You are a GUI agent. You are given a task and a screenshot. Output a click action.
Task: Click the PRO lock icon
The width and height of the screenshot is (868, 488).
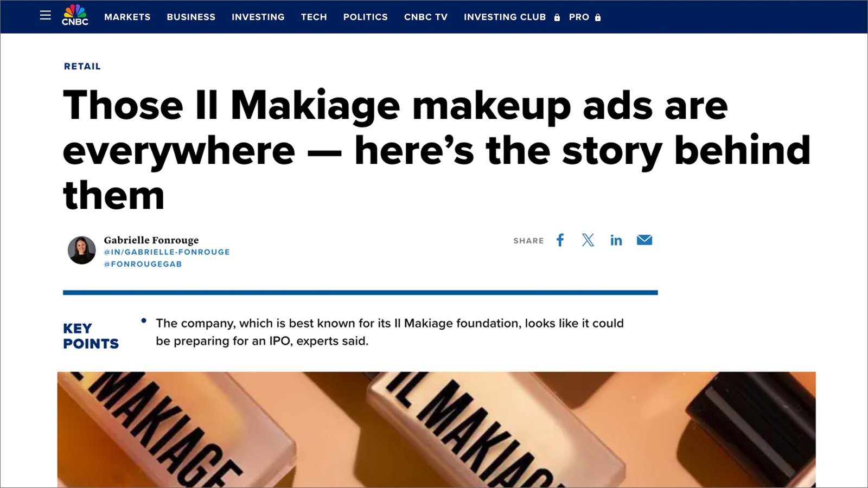[x=598, y=17]
